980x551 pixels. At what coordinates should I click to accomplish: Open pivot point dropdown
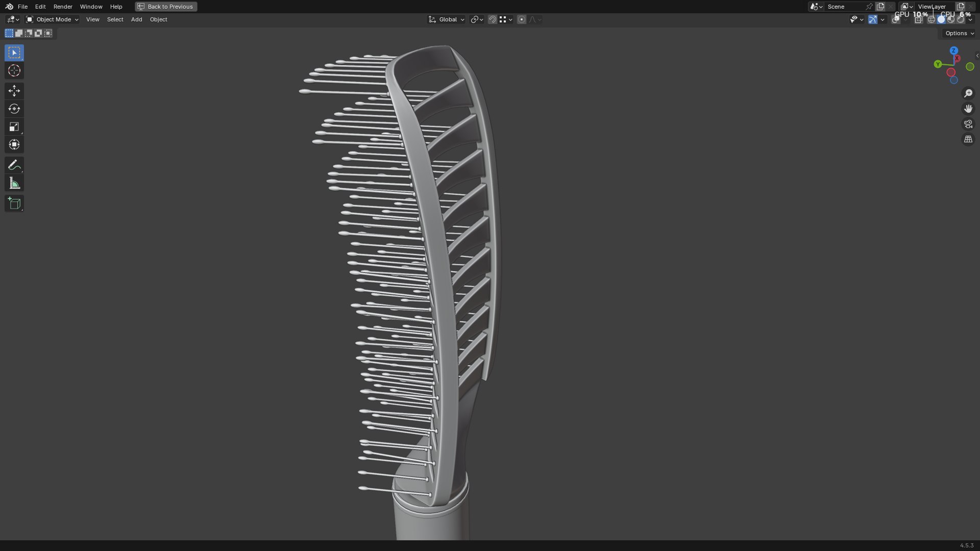[477, 19]
